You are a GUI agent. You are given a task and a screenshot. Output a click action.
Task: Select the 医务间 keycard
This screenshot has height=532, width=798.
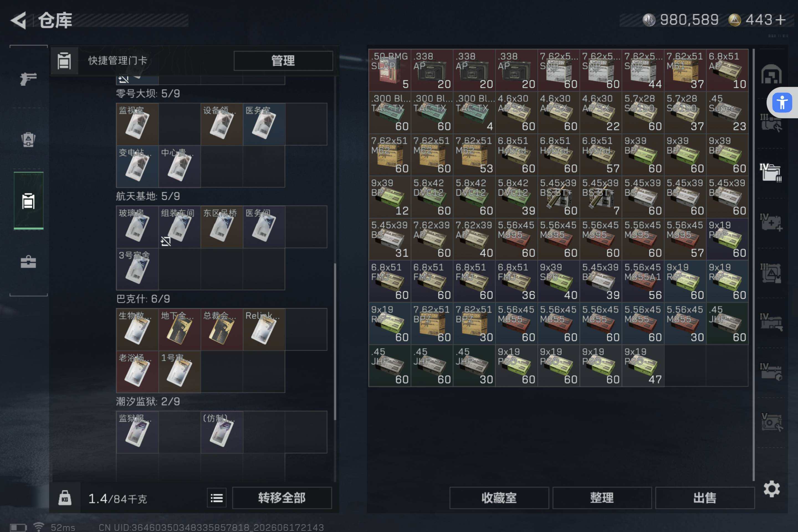coord(264,227)
